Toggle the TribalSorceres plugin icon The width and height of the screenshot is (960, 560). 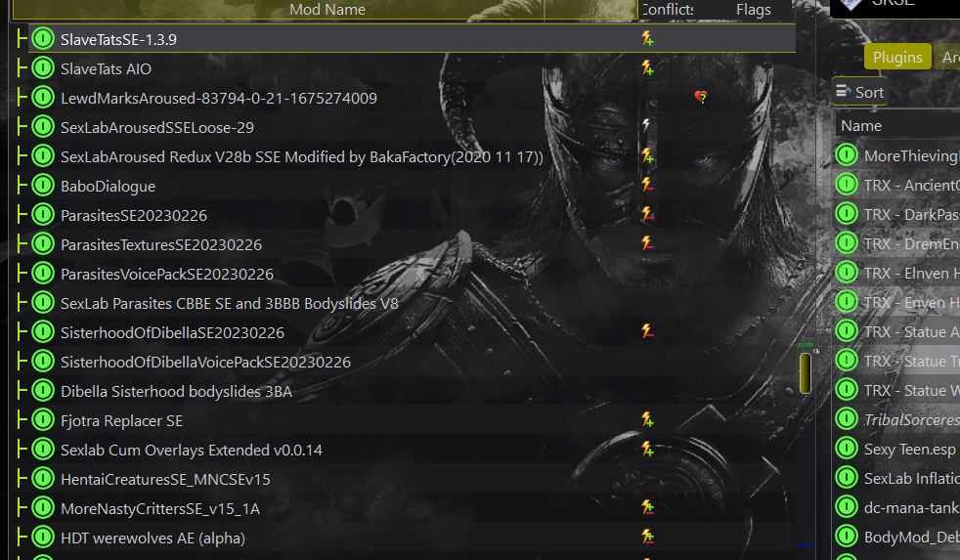click(847, 419)
